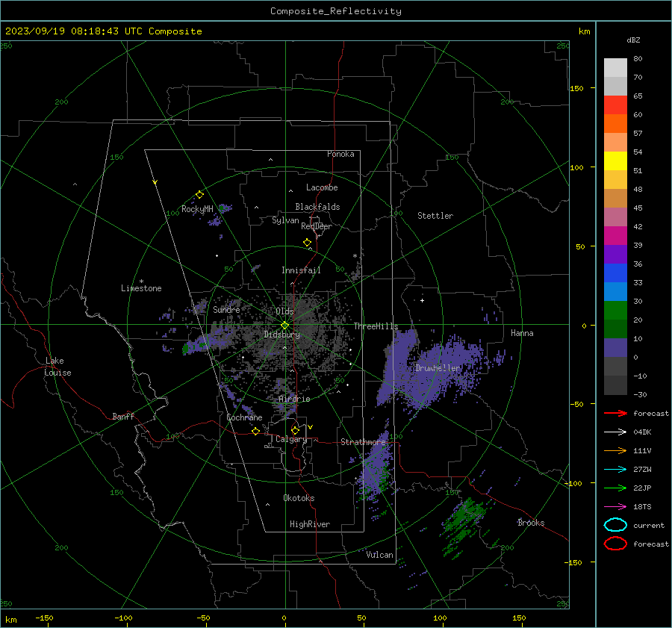Click the dBZ legend heading
This screenshot has height=628, width=672.
point(633,40)
